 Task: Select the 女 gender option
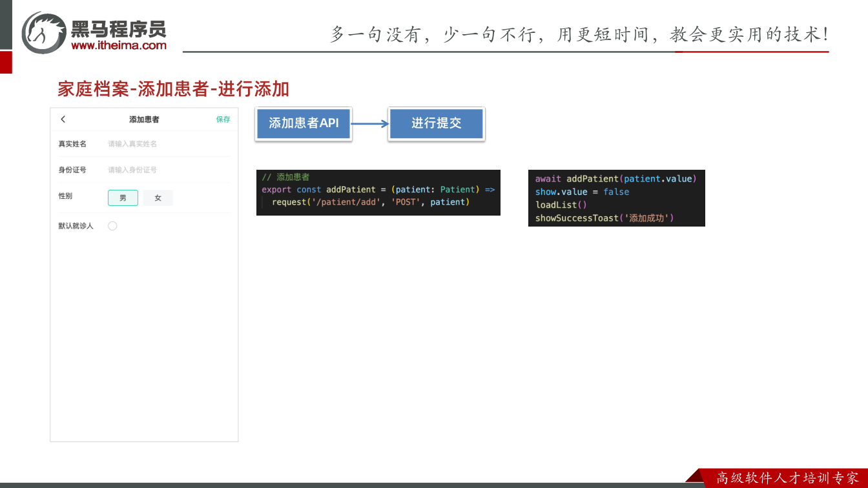tap(158, 198)
